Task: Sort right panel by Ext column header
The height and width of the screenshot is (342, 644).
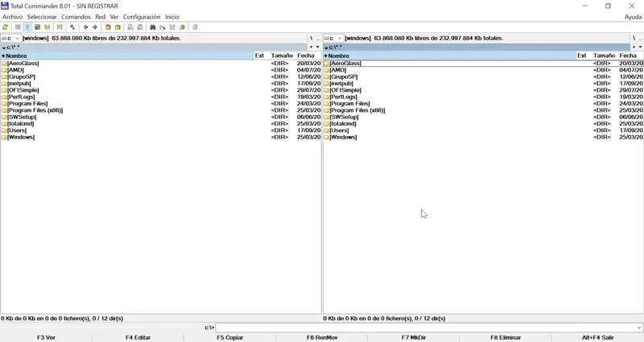Action: coord(582,56)
